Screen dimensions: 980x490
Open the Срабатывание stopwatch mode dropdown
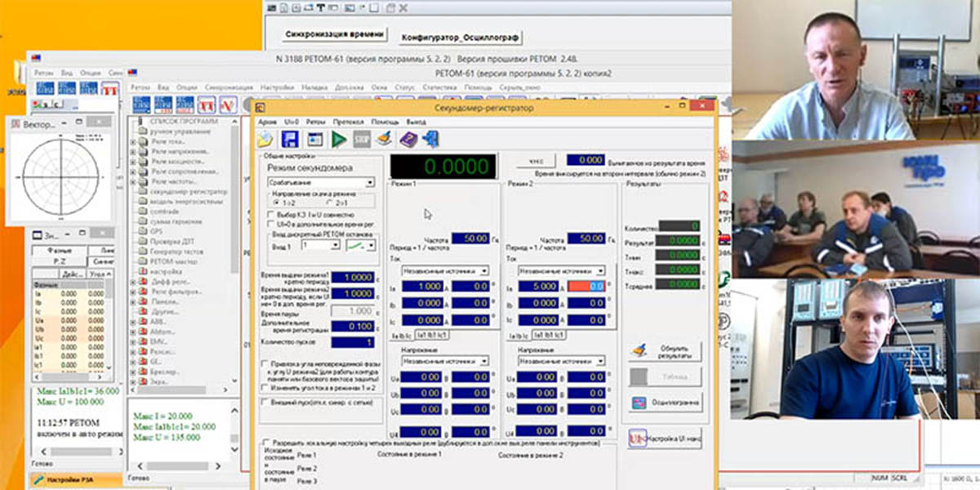coord(323,183)
